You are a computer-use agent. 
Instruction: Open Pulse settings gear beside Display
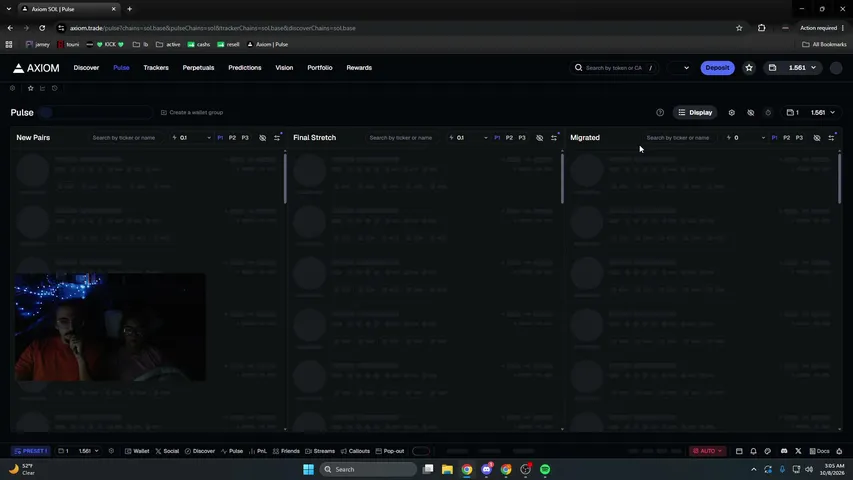[x=732, y=113]
